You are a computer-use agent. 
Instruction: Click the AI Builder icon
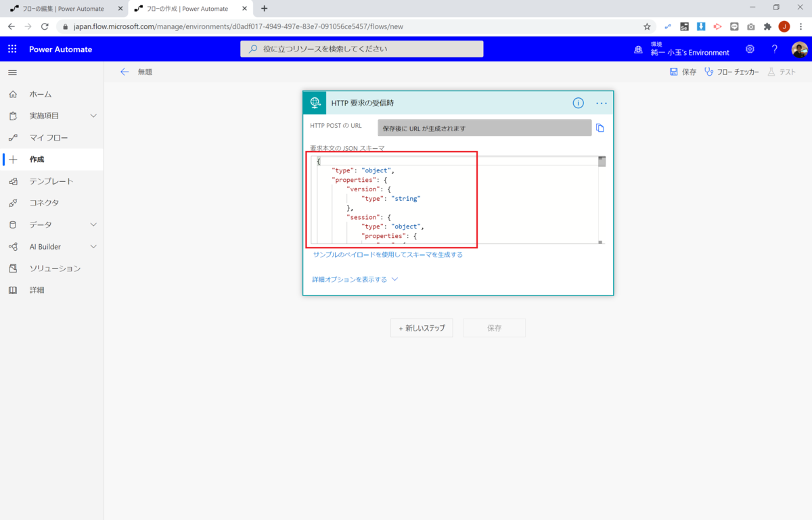[13, 247]
